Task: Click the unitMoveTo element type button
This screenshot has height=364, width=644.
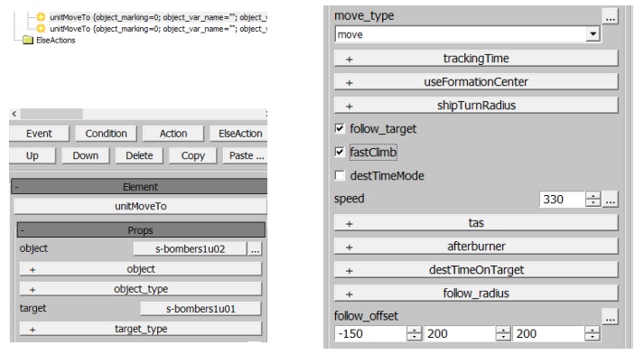Action: tap(141, 206)
